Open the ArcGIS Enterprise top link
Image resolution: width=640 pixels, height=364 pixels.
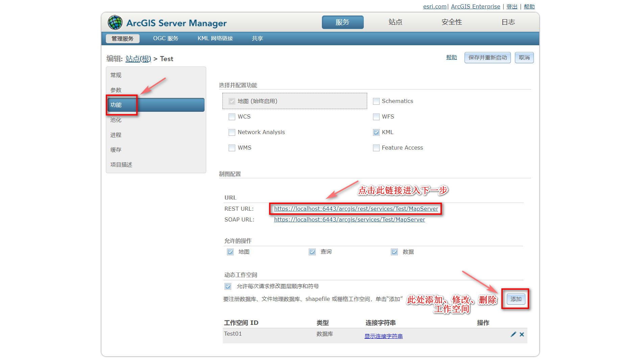(x=475, y=6)
